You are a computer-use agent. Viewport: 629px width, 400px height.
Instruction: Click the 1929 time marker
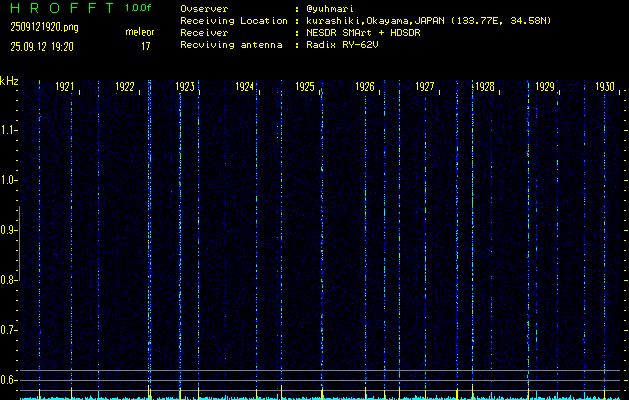545,87
